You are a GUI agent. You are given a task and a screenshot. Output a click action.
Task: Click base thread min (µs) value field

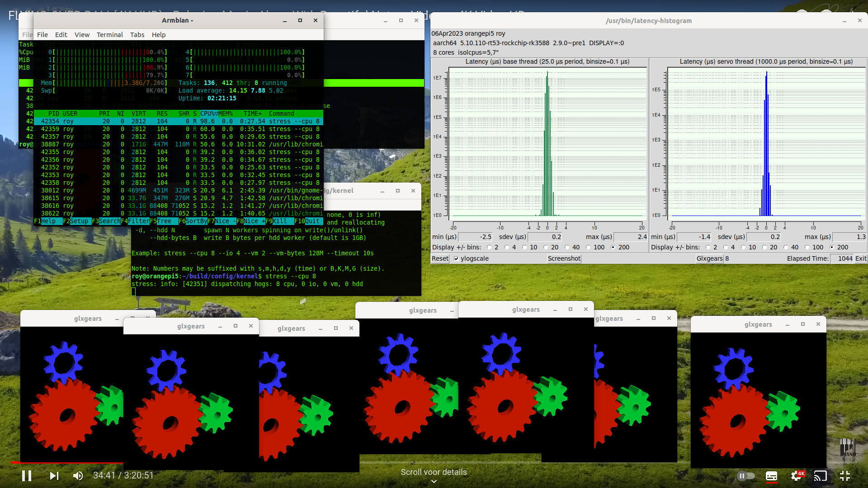pos(476,237)
